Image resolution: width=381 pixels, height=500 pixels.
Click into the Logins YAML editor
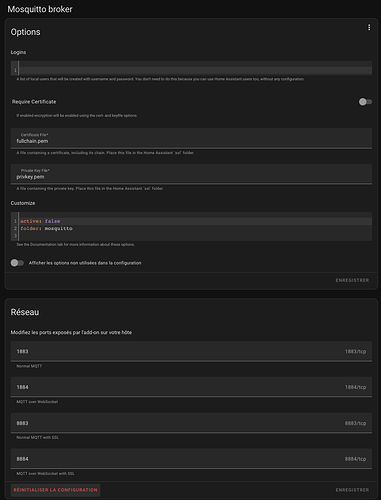pos(195,68)
